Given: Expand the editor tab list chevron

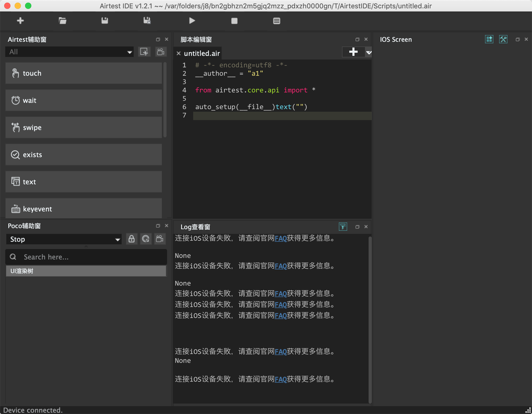Looking at the screenshot, I should [369, 52].
